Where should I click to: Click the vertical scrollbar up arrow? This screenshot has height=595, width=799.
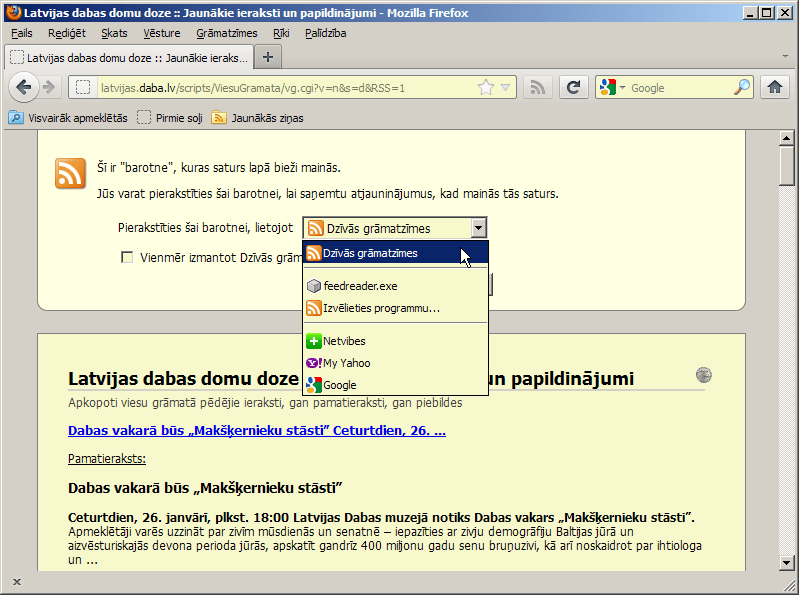pos(786,138)
